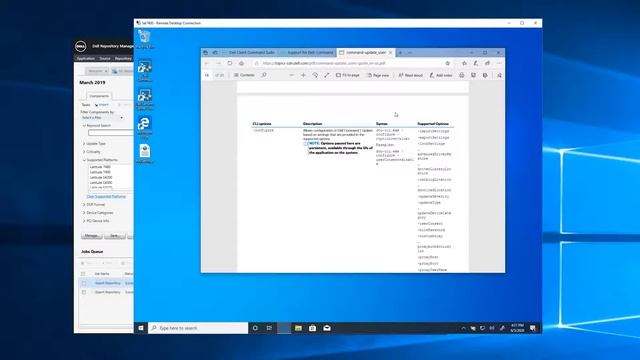This screenshot has width=640, height=360.
Task: Print the PDF document
Action: coord(462,75)
